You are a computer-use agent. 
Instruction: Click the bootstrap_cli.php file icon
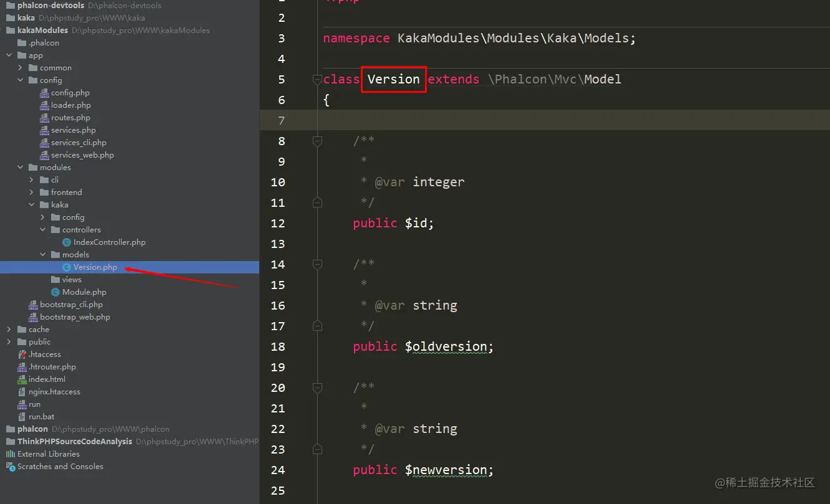click(33, 305)
